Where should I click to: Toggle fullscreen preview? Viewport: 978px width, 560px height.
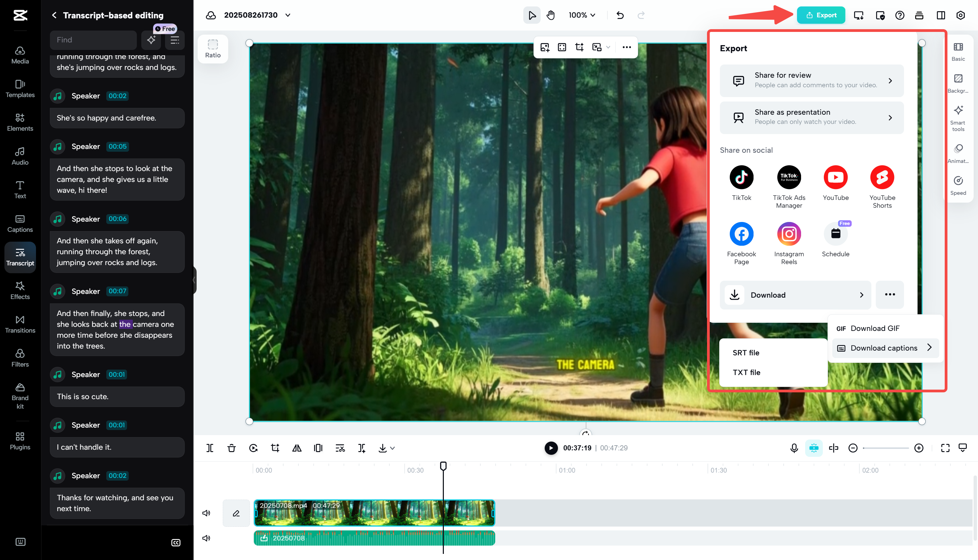point(945,448)
